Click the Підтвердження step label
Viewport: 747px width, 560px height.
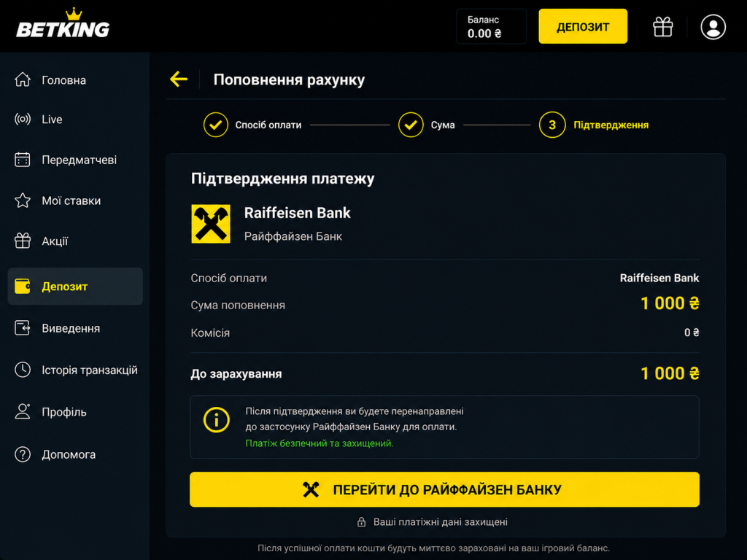pos(611,125)
